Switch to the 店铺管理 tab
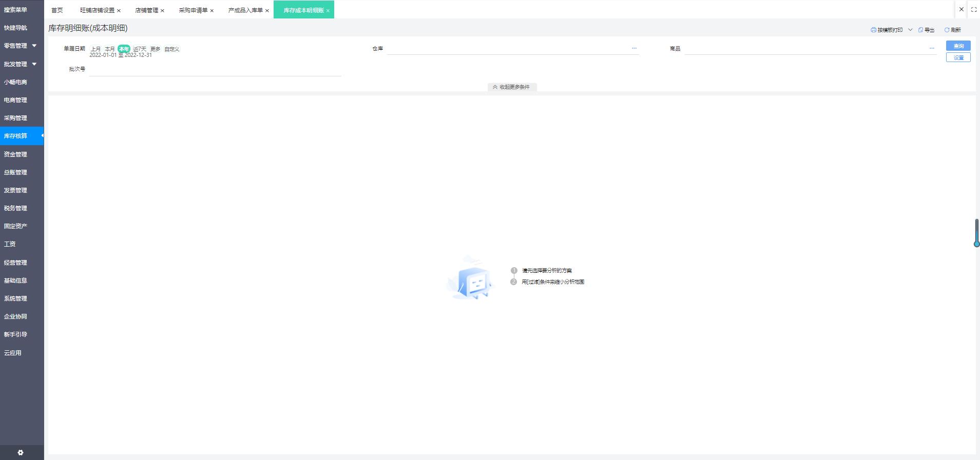 pyautogui.click(x=146, y=10)
